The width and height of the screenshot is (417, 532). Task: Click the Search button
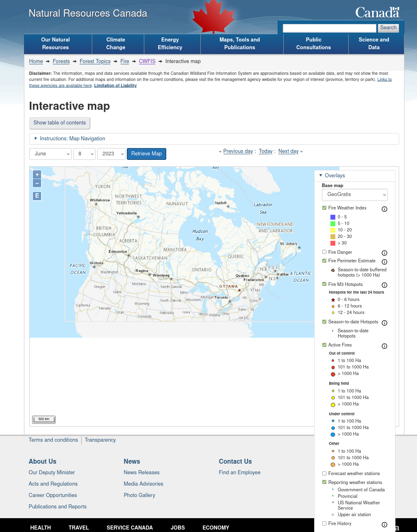[x=388, y=28]
